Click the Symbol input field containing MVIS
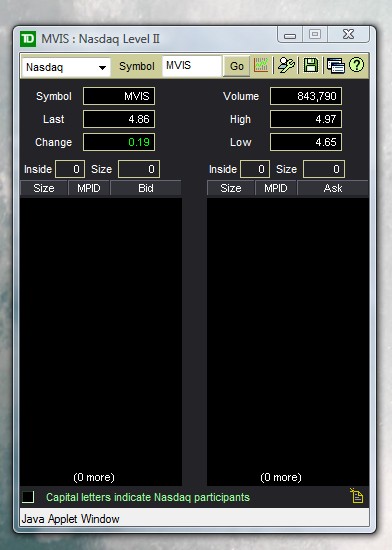 point(192,66)
